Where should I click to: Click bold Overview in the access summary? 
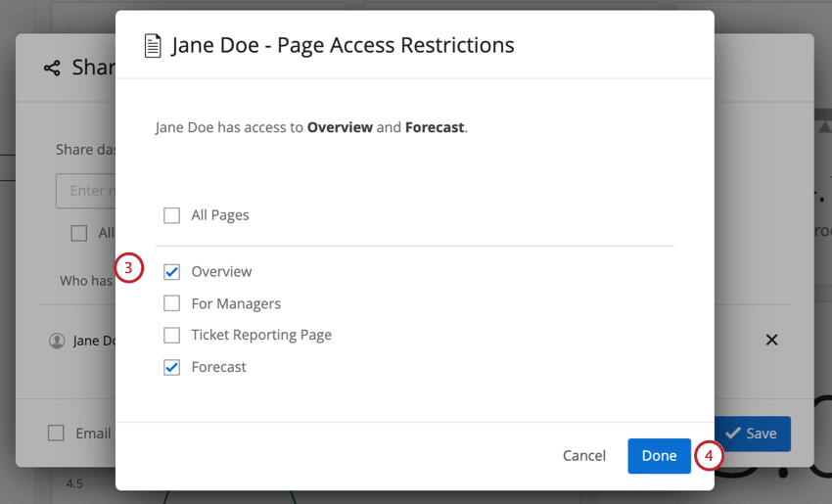[x=340, y=127]
